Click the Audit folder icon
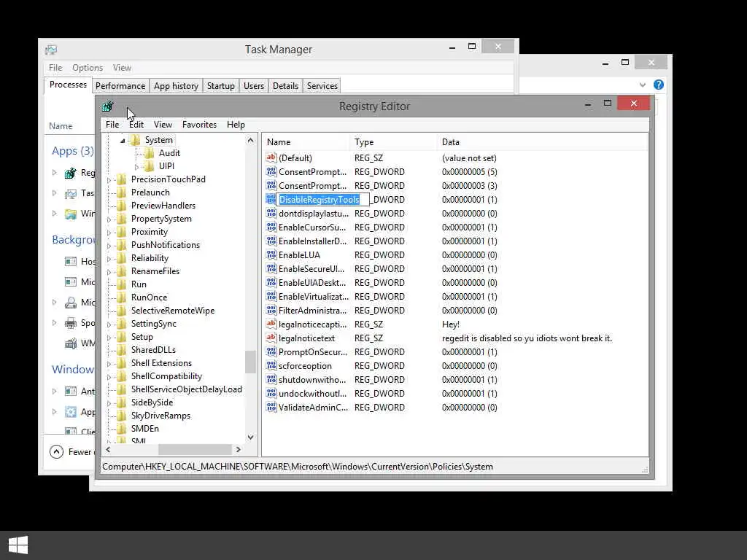Image resolution: width=747 pixels, height=560 pixels. [149, 153]
